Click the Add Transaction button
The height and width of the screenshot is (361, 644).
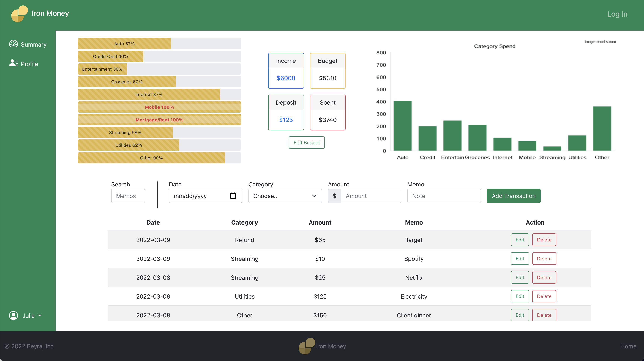(514, 196)
